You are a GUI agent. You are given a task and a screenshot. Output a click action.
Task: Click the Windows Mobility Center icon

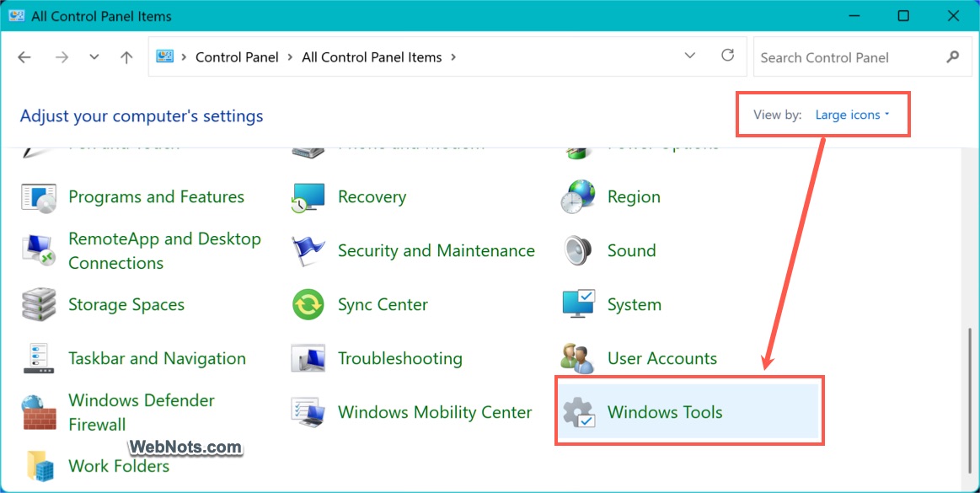pos(308,412)
